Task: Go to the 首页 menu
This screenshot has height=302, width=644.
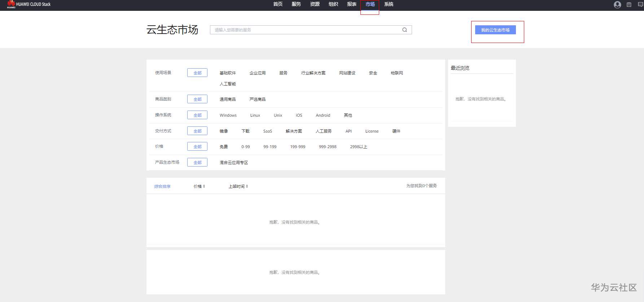Action: 278,4
